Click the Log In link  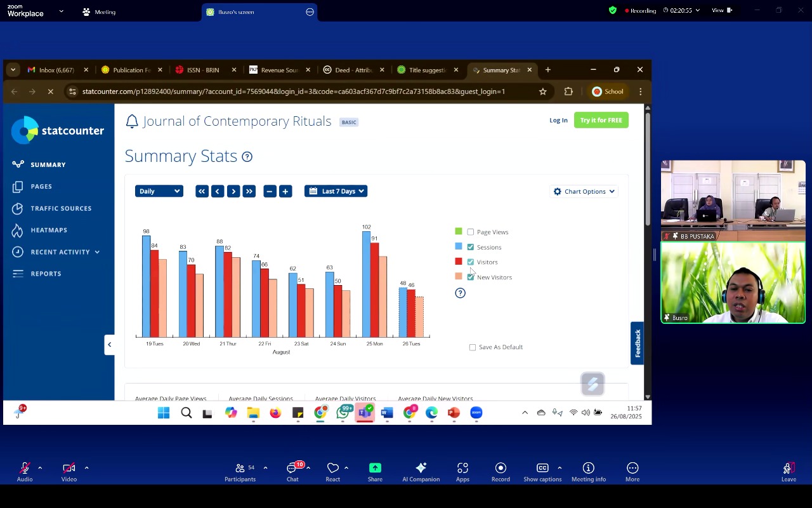pos(558,120)
